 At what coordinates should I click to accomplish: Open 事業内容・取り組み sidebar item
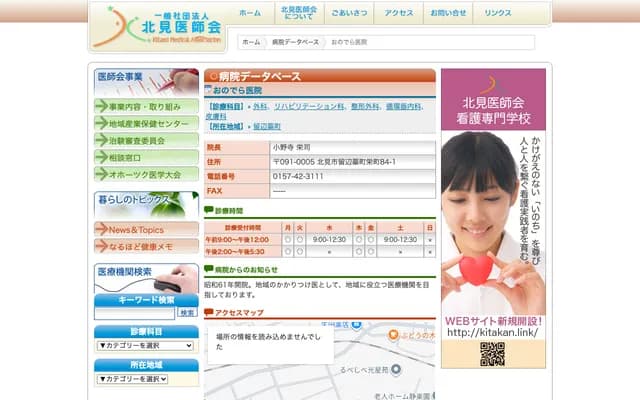pos(146,106)
